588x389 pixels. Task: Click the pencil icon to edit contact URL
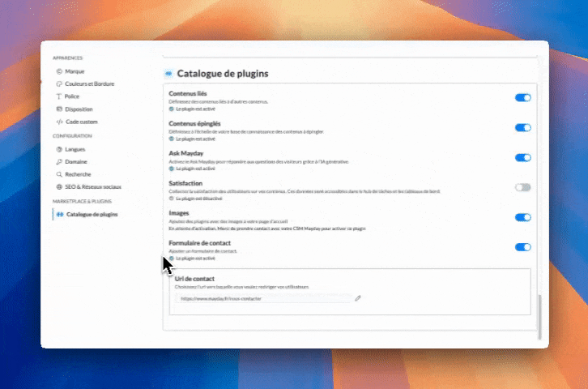click(x=358, y=298)
